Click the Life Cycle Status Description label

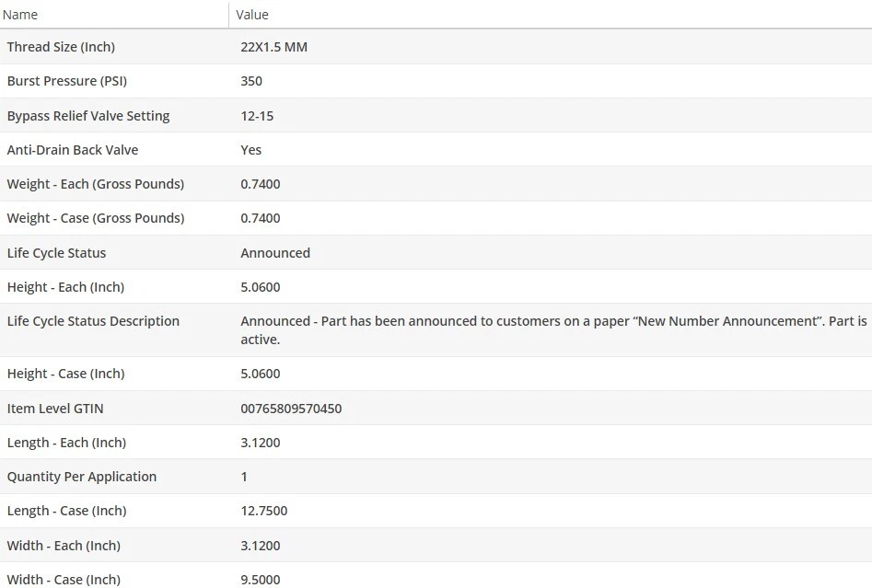[x=93, y=321]
